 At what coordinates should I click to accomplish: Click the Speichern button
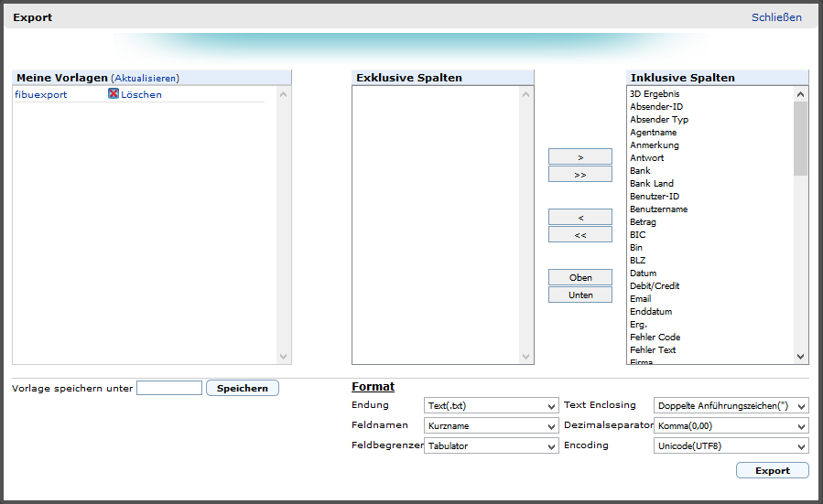coord(242,388)
